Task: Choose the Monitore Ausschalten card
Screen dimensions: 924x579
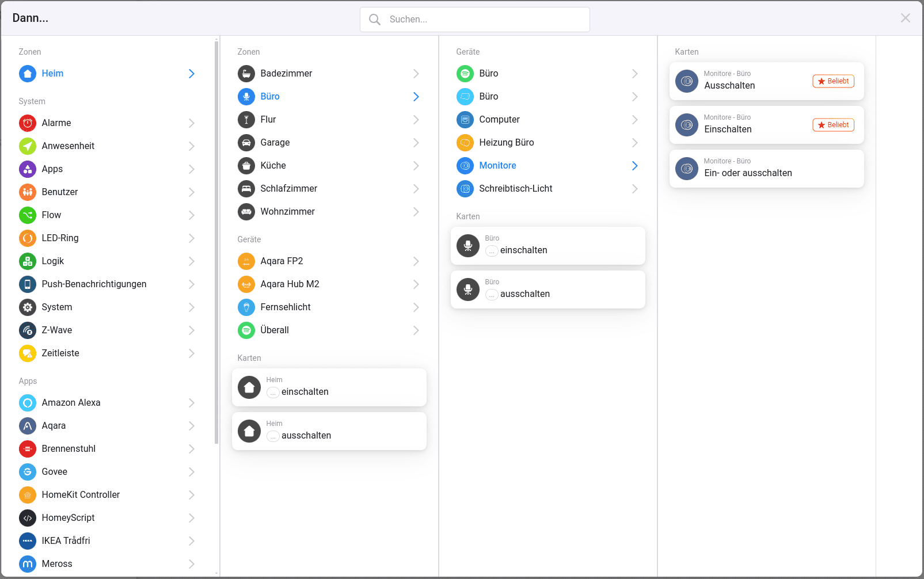Action: [x=766, y=81]
